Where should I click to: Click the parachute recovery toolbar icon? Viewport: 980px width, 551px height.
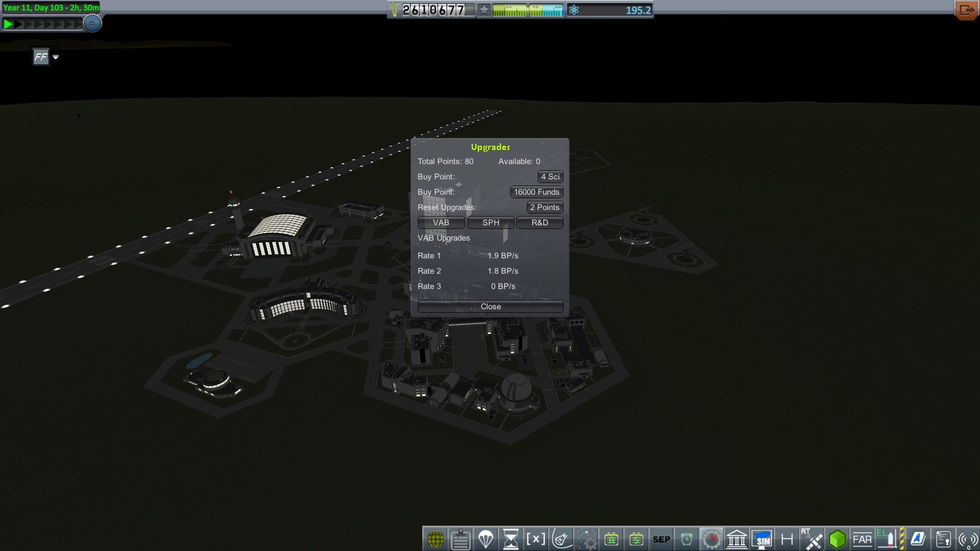click(x=486, y=539)
